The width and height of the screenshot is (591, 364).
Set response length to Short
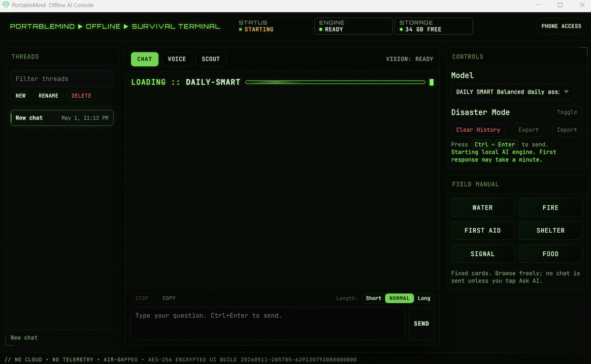(374, 298)
